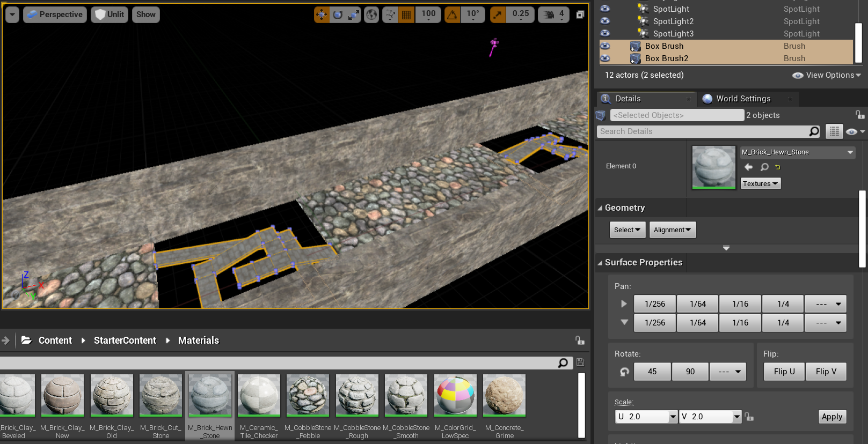
Task: Apply the surface scale values
Action: tap(832, 417)
